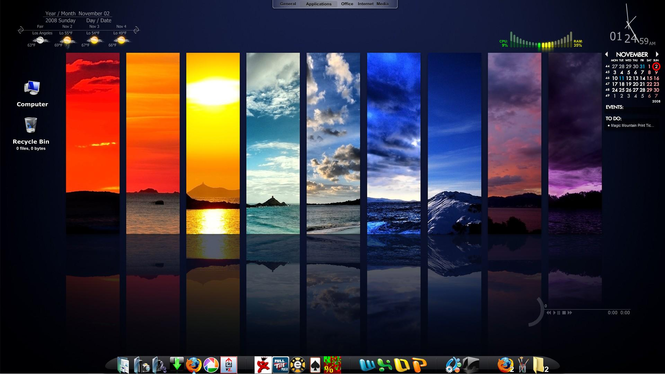Click the EVENTS heading in calendar widget

[x=614, y=107]
